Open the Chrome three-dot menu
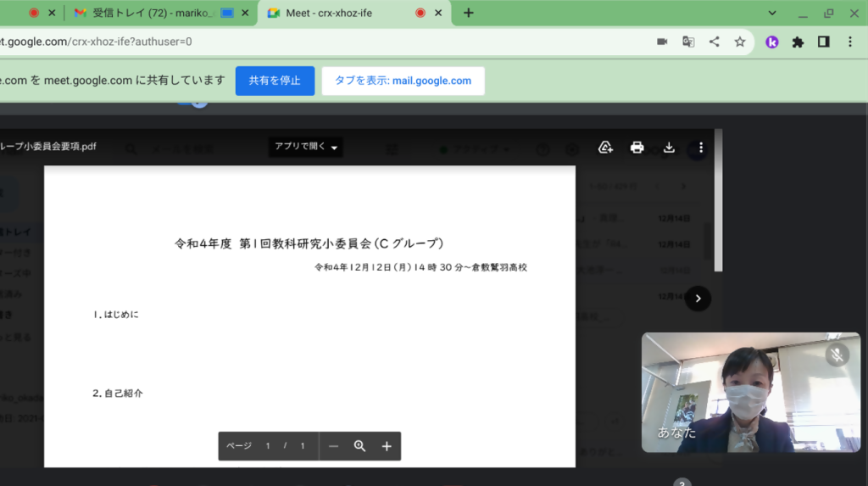Image resolution: width=868 pixels, height=486 pixels. [x=850, y=42]
